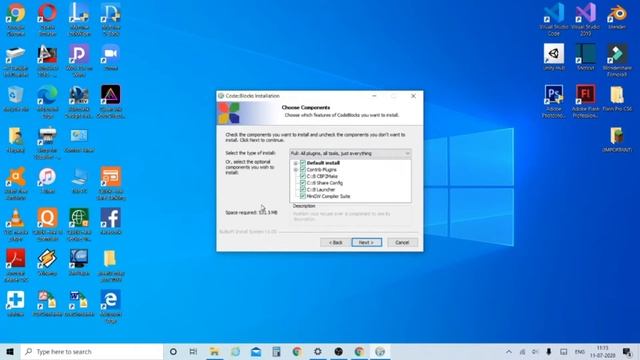Image resolution: width=640 pixels, height=360 pixels.
Task: Open File Explorer from taskbar
Action: (x=214, y=352)
